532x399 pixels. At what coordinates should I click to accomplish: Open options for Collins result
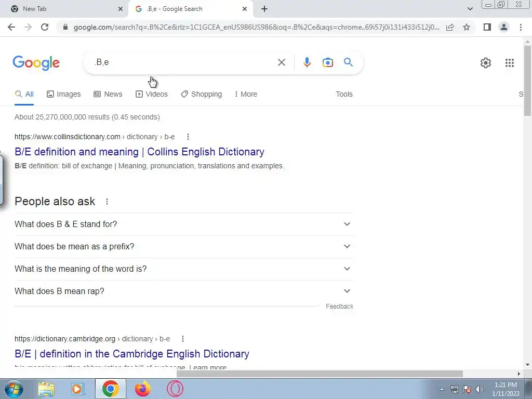pos(188,137)
